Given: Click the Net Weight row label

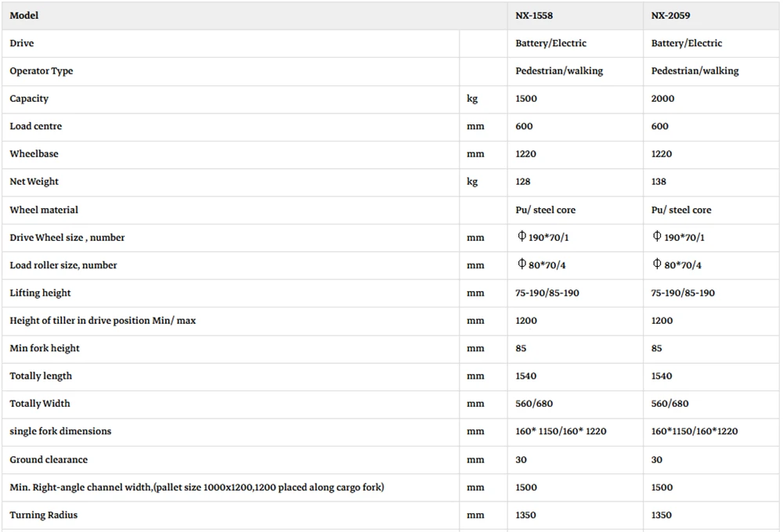Looking at the screenshot, I should pos(34,182).
